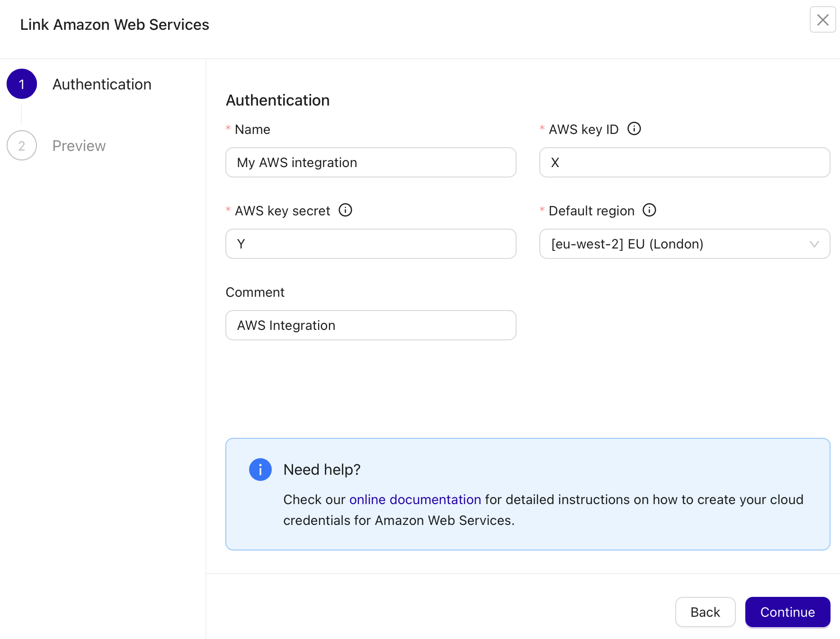Click inside the Need help notice box
Viewport: 840px width, 639px height.
[527, 494]
